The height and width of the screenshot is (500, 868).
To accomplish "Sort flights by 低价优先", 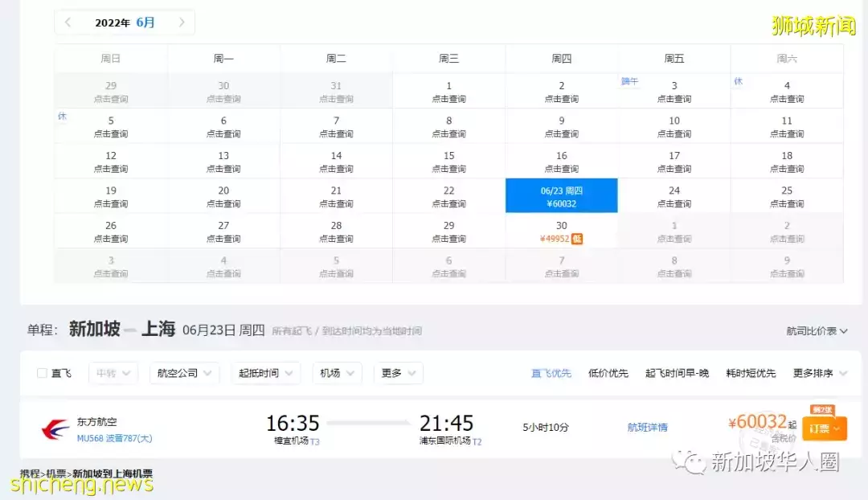I will pos(608,373).
